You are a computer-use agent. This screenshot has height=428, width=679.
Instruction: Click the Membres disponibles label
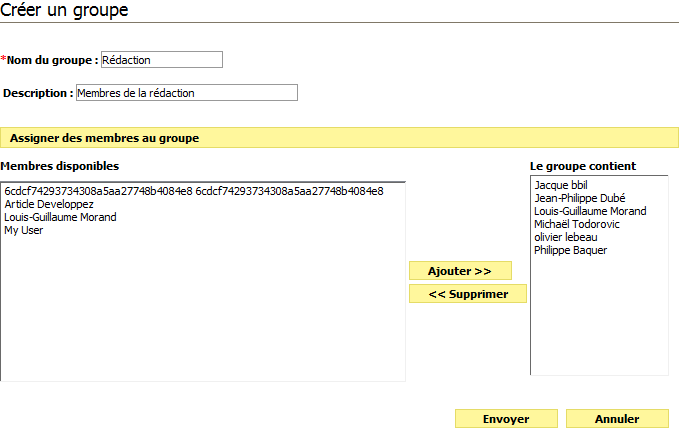(59, 166)
